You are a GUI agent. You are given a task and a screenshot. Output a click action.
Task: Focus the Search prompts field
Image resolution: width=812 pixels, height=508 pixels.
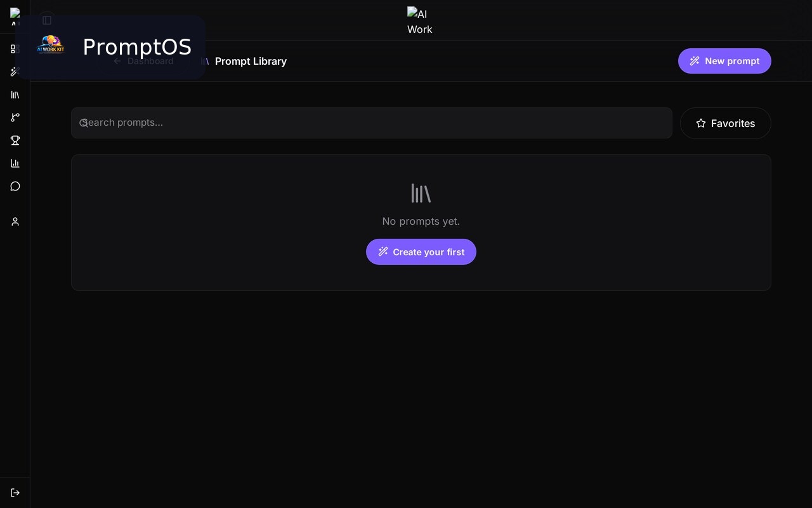372,123
